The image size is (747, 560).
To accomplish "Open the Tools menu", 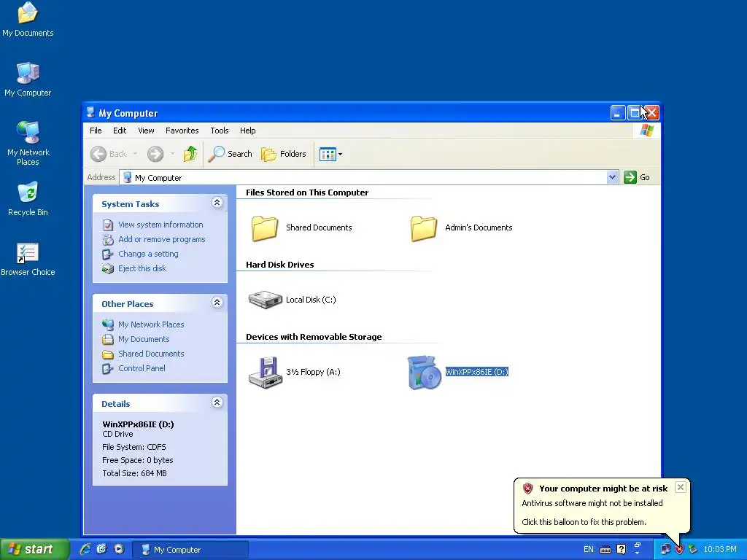I will tap(220, 131).
